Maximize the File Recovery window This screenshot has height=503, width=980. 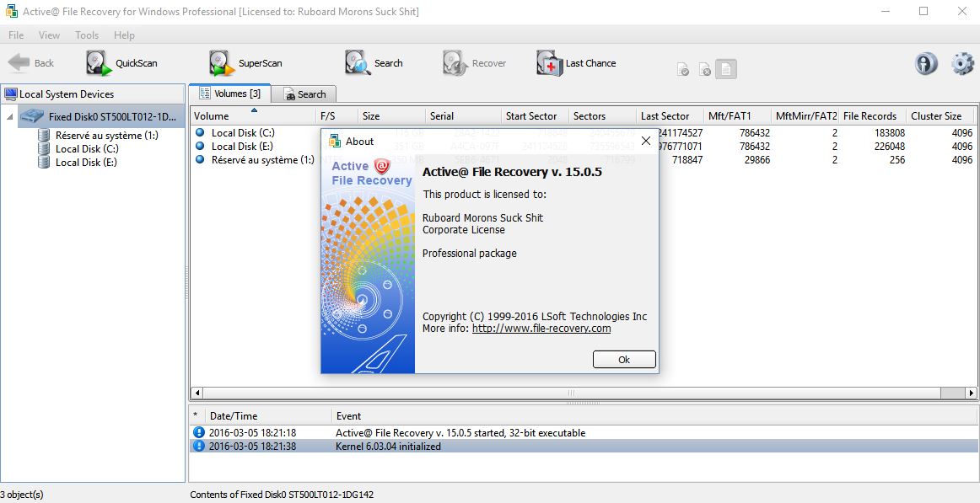(x=923, y=11)
